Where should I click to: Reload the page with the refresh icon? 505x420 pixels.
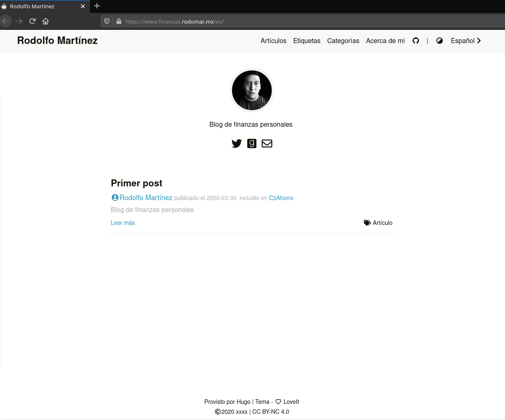(x=32, y=21)
